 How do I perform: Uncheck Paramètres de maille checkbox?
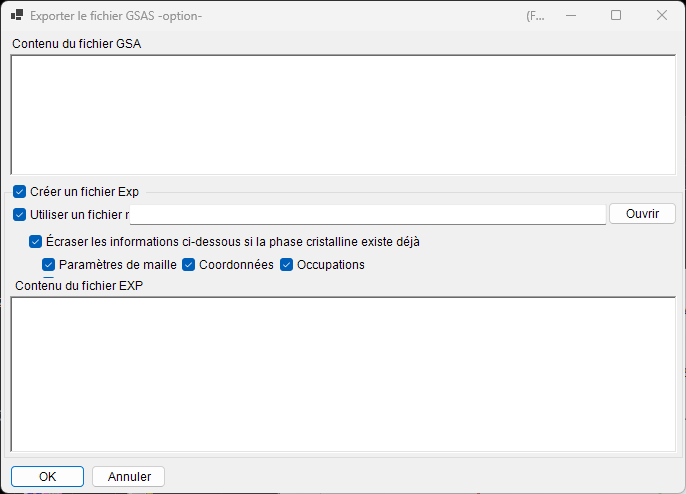point(49,265)
